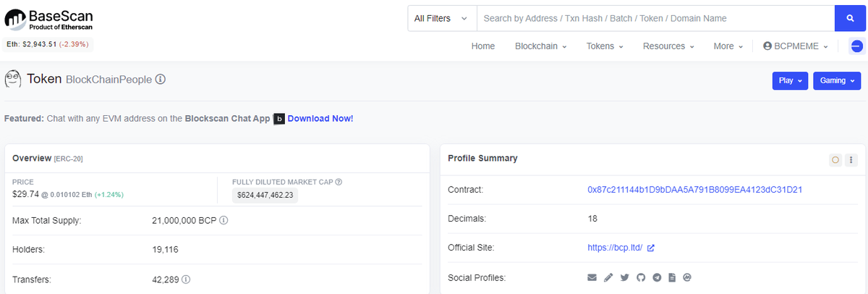Click the Social Profiles label

pyautogui.click(x=477, y=277)
